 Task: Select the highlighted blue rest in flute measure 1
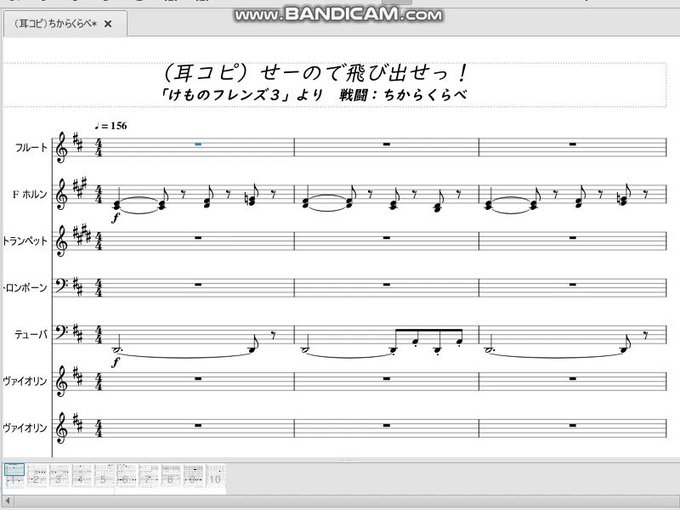point(198,144)
